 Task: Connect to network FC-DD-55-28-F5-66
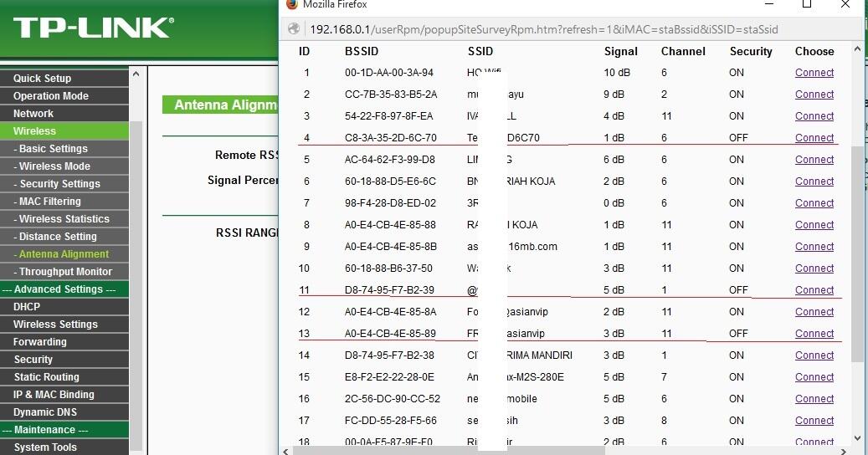click(814, 421)
